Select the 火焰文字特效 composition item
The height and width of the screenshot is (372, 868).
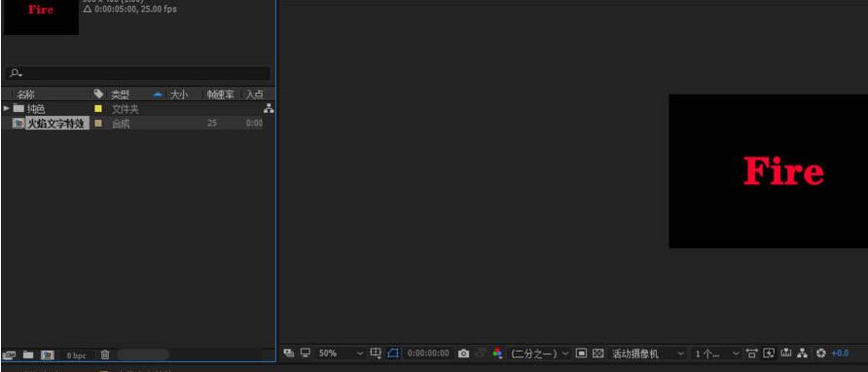(x=56, y=123)
